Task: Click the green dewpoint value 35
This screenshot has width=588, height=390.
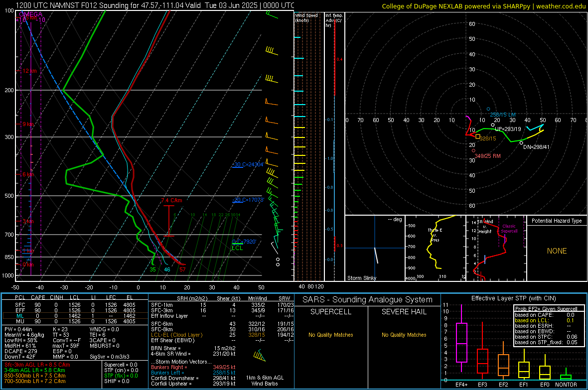Action: [152, 269]
